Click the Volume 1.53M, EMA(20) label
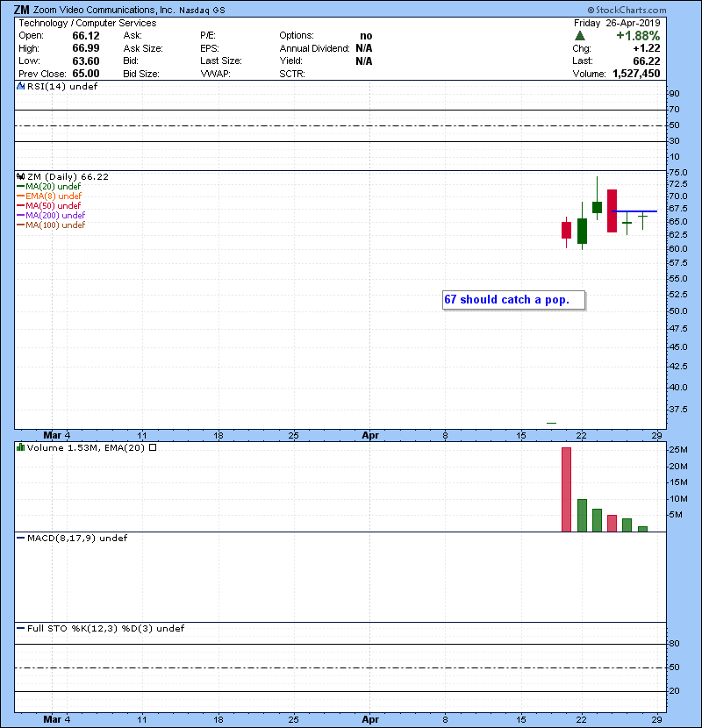 coord(86,447)
